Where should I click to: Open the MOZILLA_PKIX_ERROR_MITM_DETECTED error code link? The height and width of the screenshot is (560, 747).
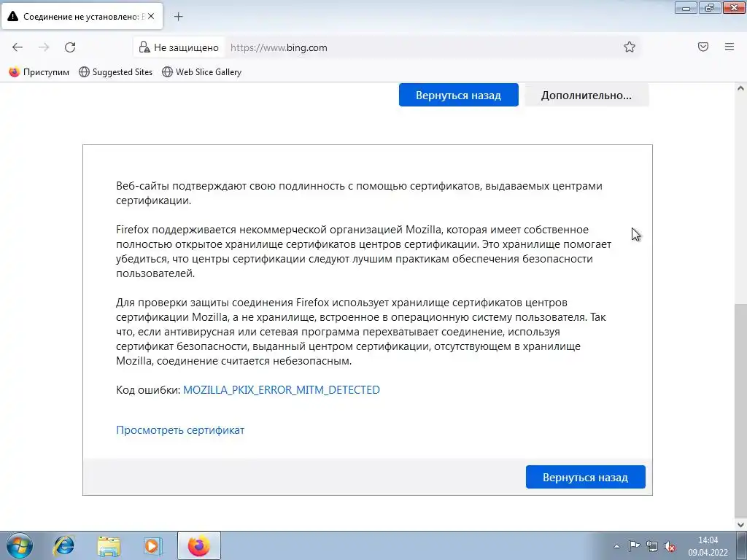[282, 390]
